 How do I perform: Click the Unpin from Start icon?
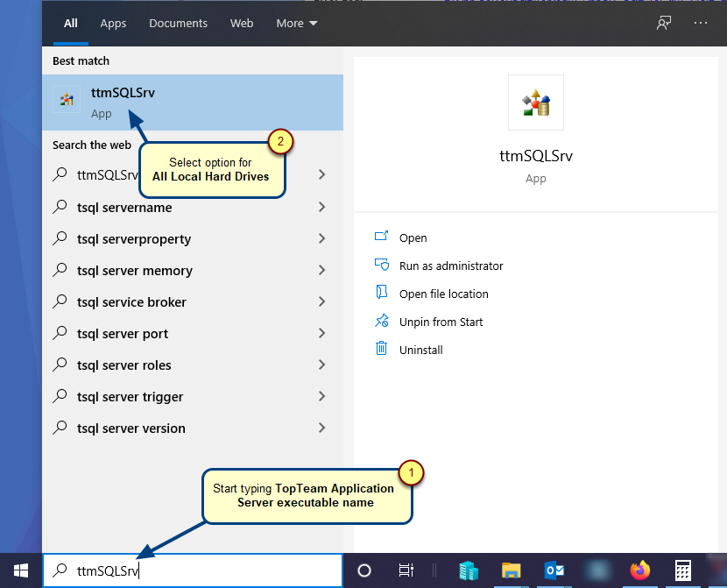coord(382,320)
